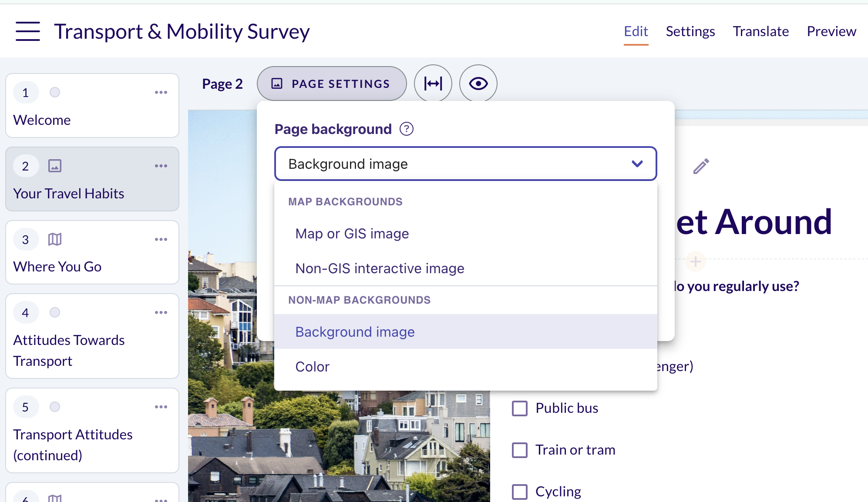Open options for Where You Go page

coord(161,239)
